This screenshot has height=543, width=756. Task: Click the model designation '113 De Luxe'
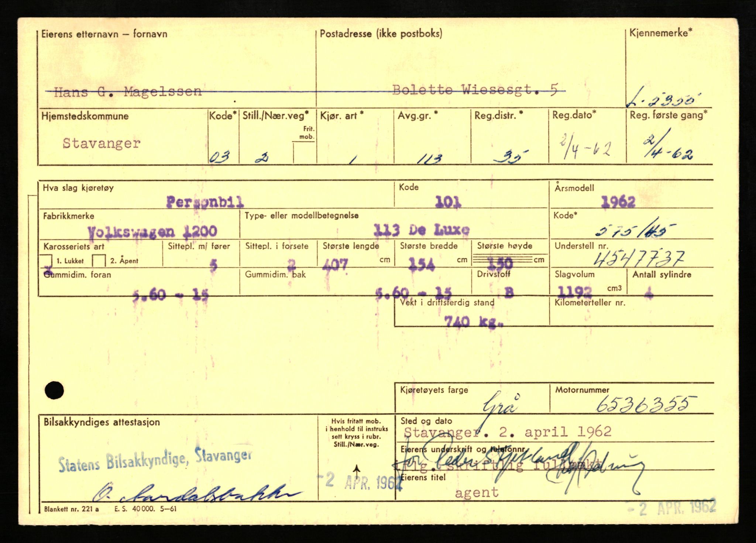tap(422, 230)
